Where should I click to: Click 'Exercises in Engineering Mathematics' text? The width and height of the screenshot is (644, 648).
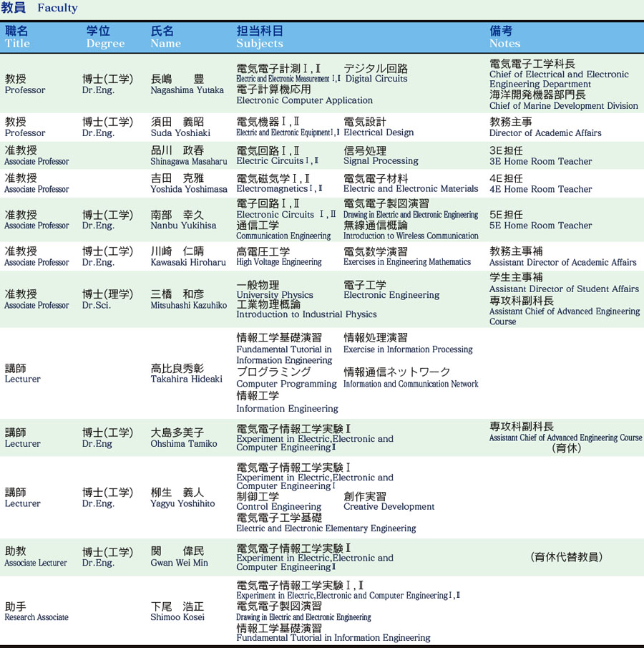click(407, 262)
